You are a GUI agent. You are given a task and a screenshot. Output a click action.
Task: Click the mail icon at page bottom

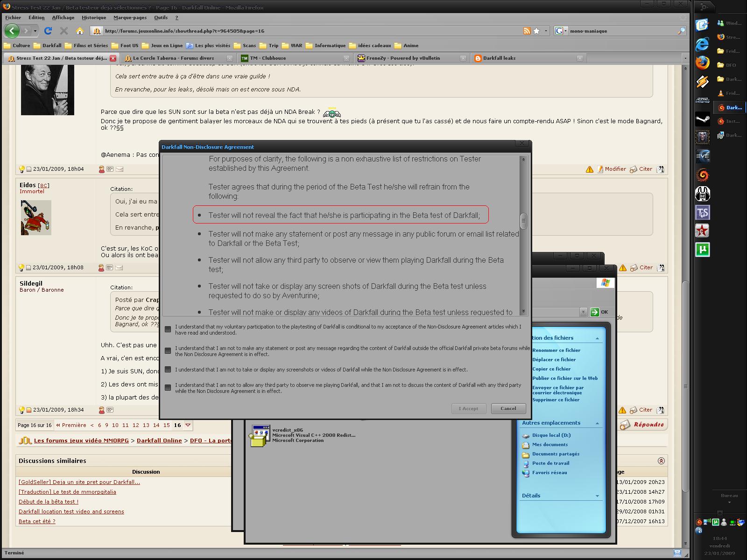[x=677, y=553]
